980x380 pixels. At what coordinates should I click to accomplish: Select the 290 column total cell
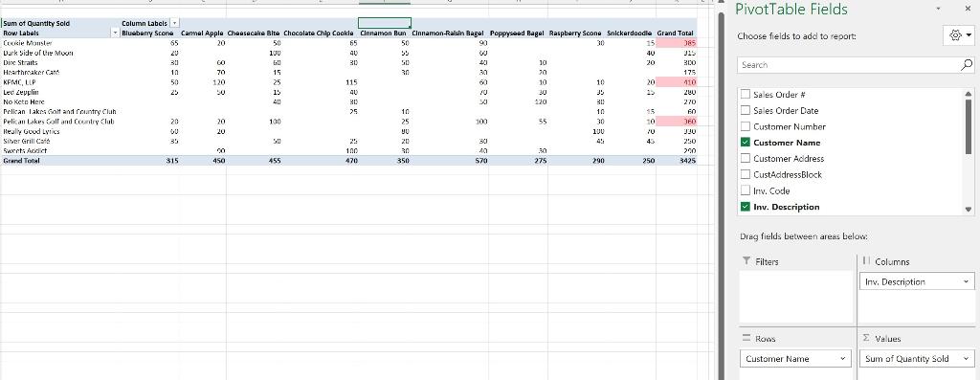[x=576, y=161]
